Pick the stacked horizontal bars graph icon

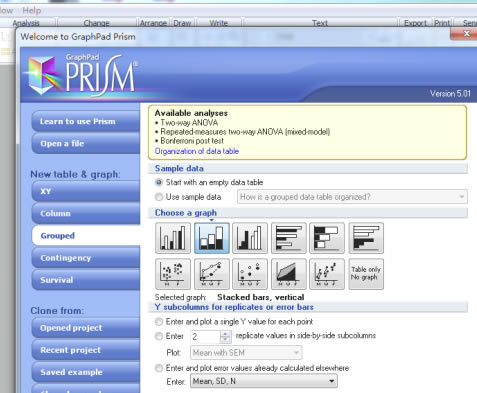(327, 238)
